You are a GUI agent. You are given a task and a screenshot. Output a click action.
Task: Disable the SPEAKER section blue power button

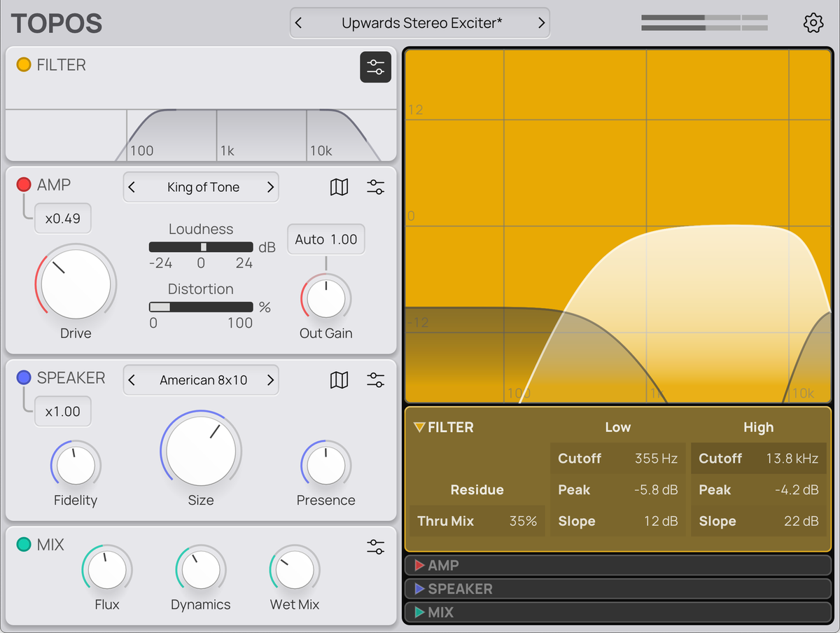click(x=24, y=378)
